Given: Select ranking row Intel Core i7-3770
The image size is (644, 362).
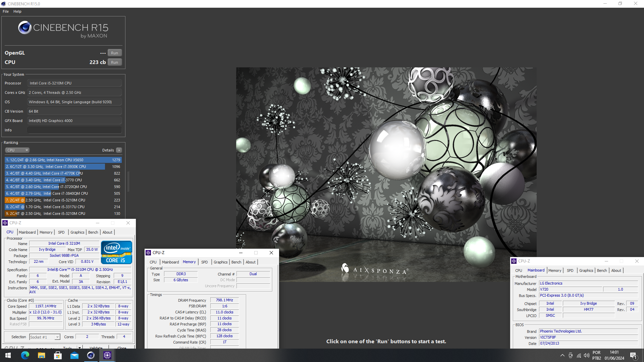Looking at the screenshot, I should click(x=63, y=180).
